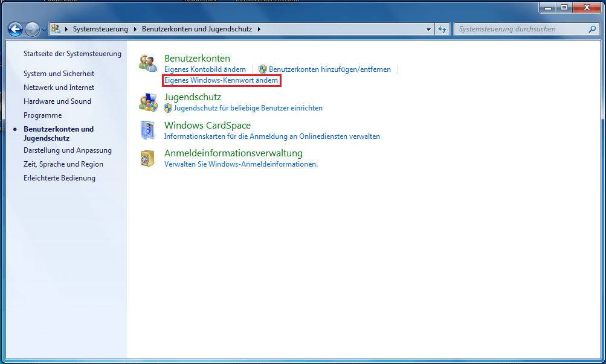
Task: Open System und Sicherheit category
Action: pyautogui.click(x=59, y=73)
